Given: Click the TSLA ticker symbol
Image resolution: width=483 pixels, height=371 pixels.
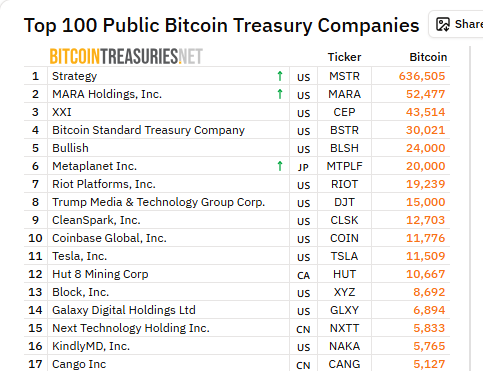Looking at the screenshot, I should [x=344, y=256].
